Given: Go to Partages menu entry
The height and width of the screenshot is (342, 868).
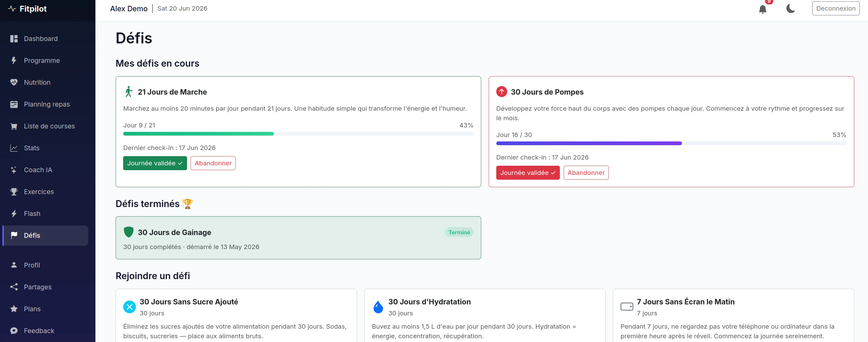Looking at the screenshot, I should tap(45, 287).
